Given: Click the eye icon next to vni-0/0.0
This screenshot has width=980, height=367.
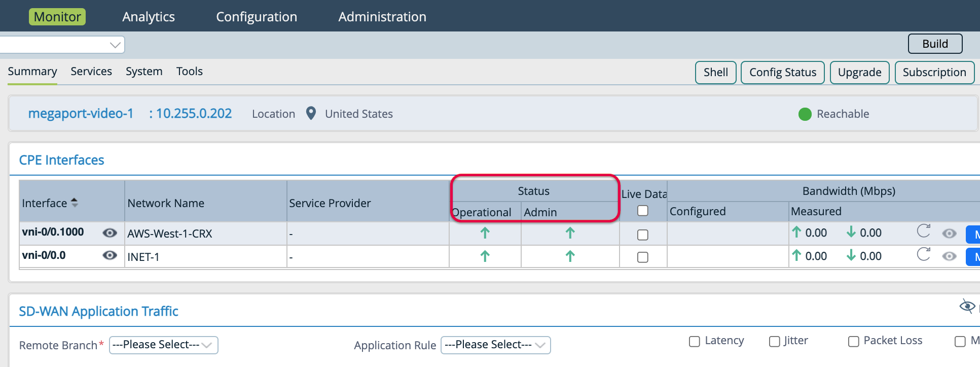Looking at the screenshot, I should point(110,255).
